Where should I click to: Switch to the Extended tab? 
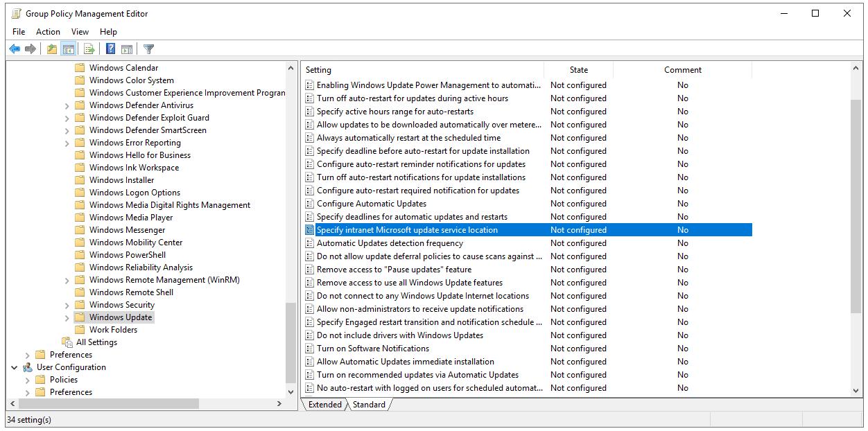pyautogui.click(x=325, y=405)
